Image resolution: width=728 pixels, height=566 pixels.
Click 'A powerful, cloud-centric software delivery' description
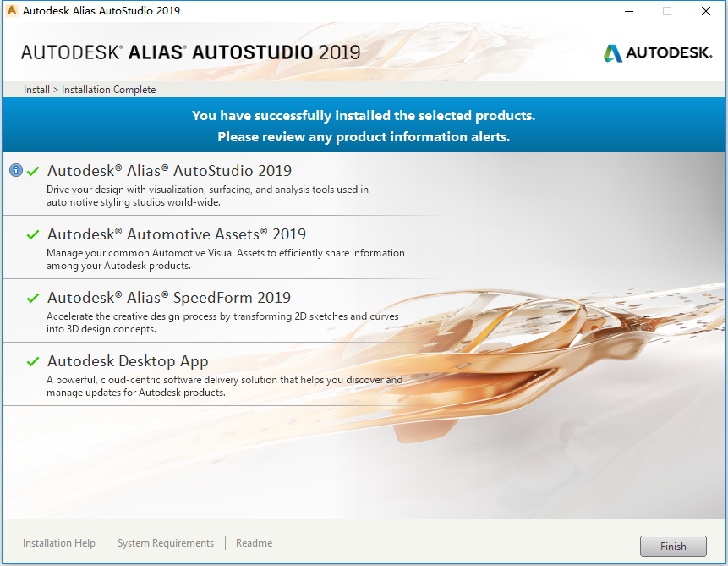click(x=225, y=386)
